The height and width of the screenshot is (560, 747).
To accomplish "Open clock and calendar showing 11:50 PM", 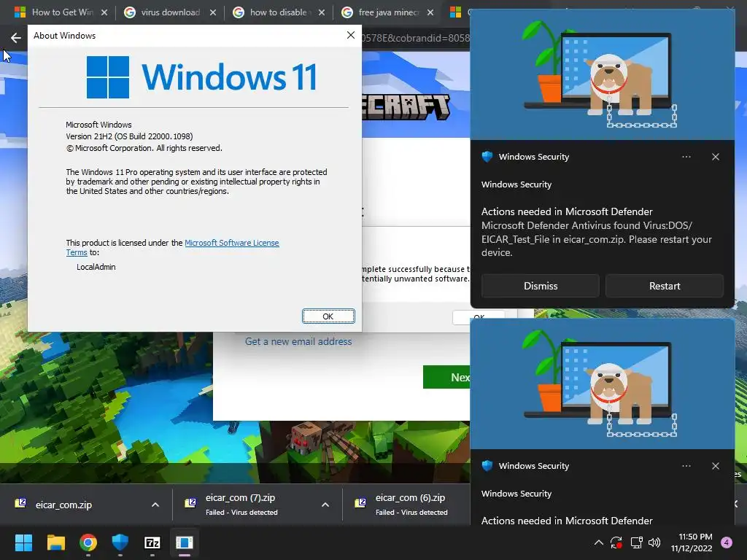I will click(x=692, y=542).
